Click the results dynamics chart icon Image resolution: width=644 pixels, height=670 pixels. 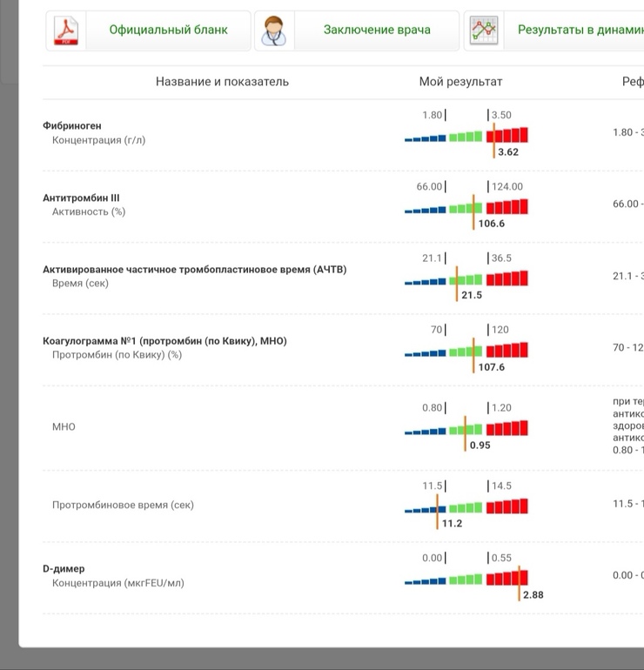pyautogui.click(x=484, y=30)
